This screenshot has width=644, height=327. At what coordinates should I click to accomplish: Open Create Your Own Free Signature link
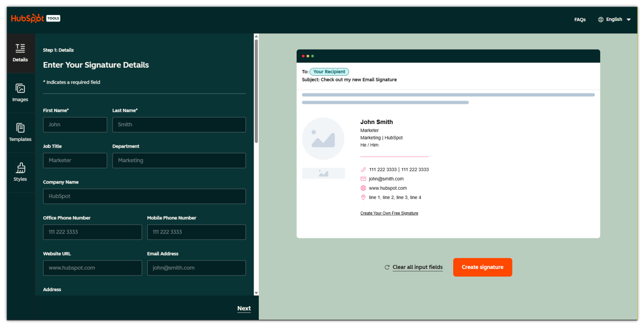coord(389,213)
